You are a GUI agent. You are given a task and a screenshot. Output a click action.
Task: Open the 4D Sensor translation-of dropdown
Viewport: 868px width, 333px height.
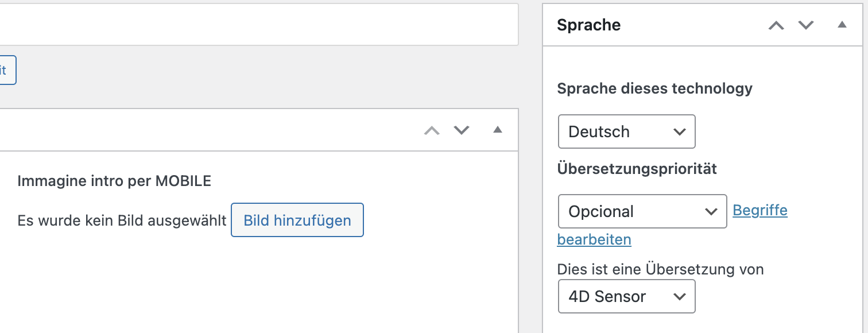click(626, 296)
